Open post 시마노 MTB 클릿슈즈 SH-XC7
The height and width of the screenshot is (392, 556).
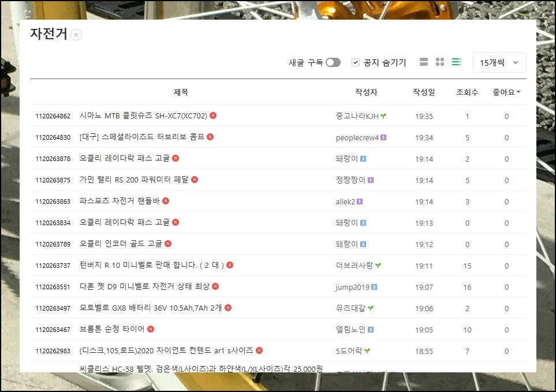[143, 116]
